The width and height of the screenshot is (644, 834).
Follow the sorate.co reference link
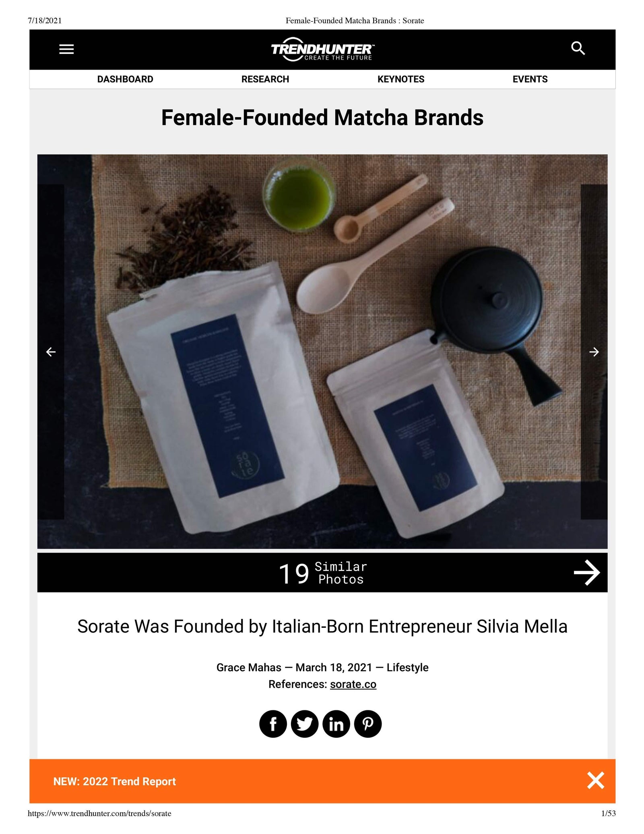point(353,684)
